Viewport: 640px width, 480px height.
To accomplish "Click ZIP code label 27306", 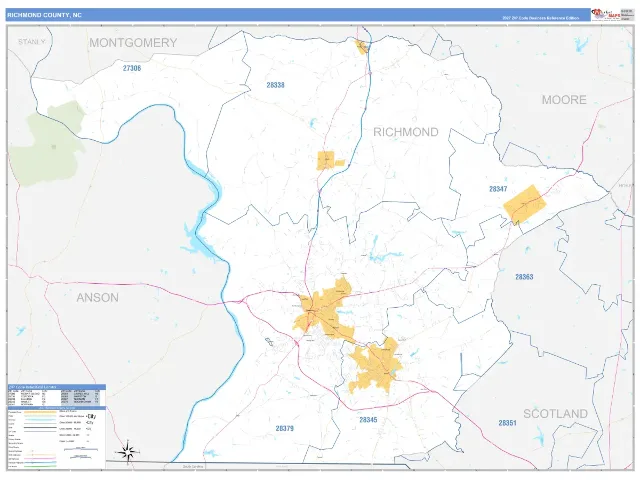I will (x=132, y=68).
